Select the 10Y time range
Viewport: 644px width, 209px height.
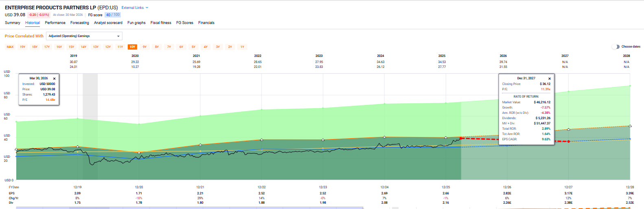pyautogui.click(x=132, y=47)
